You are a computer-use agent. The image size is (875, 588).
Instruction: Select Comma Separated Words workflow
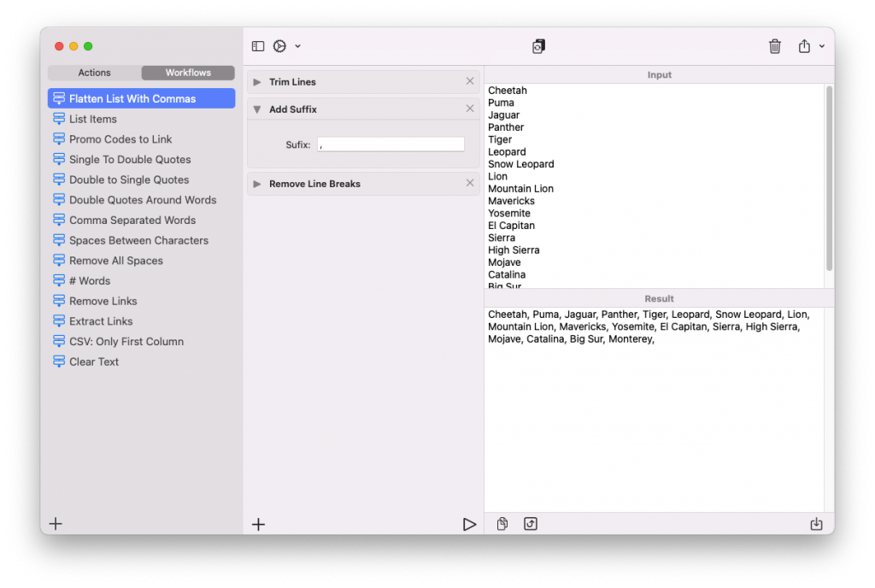tap(141, 220)
